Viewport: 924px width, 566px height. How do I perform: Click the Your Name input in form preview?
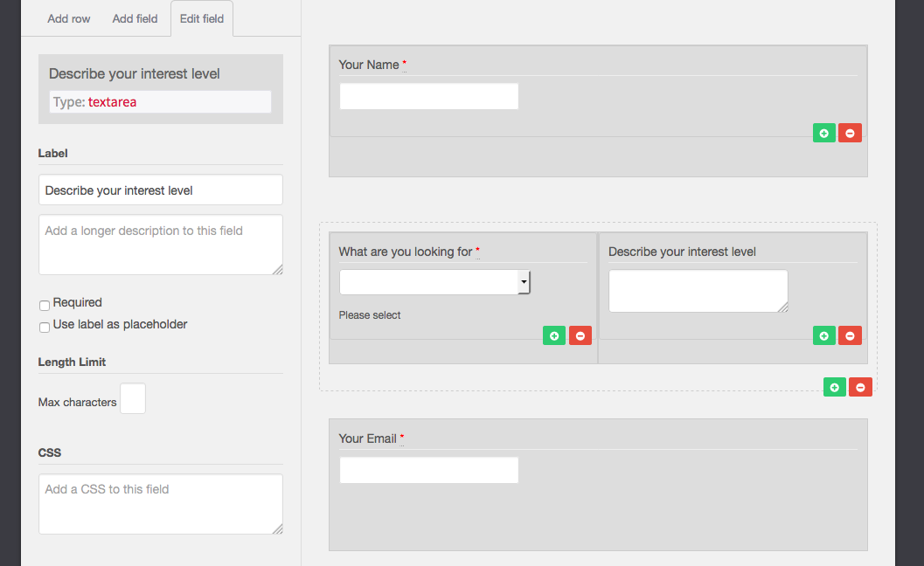tap(429, 96)
